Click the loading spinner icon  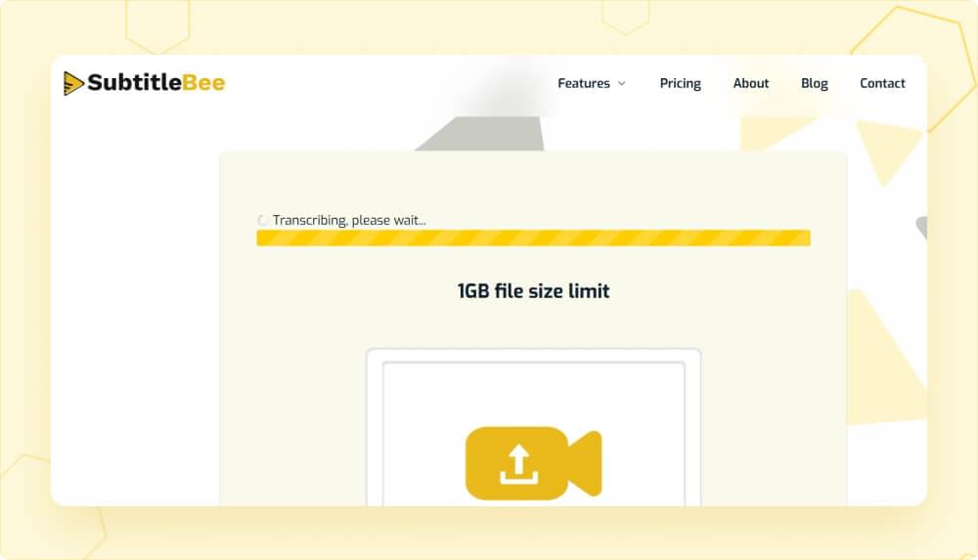point(262,221)
